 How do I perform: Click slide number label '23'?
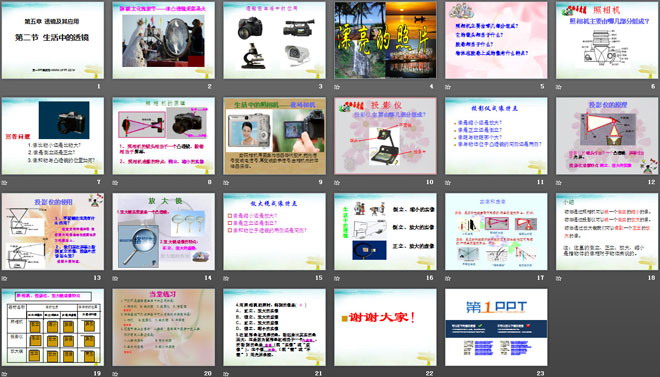click(x=540, y=373)
